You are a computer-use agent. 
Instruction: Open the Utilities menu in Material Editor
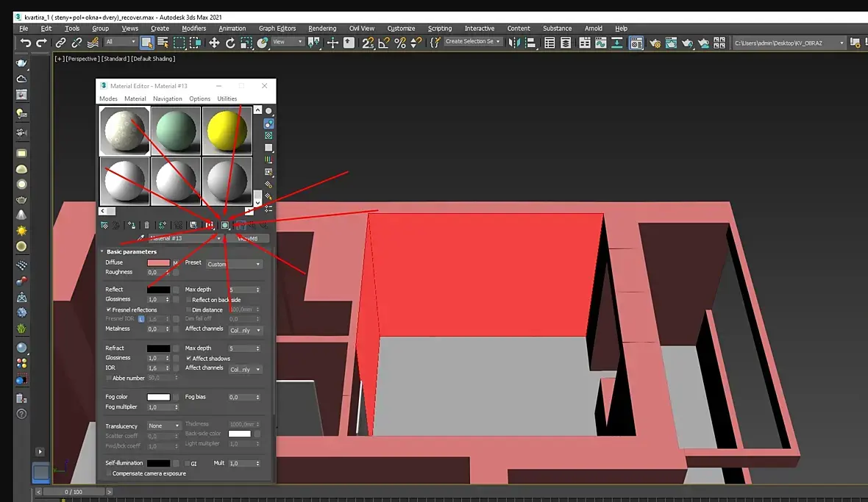point(227,98)
